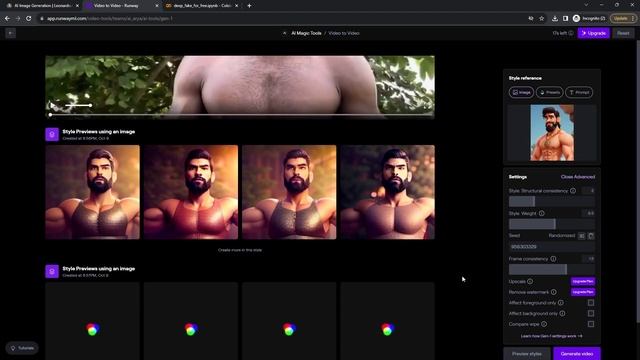The height and width of the screenshot is (360, 640).
Task: Click the info icon next to time left
Action: 571,33
